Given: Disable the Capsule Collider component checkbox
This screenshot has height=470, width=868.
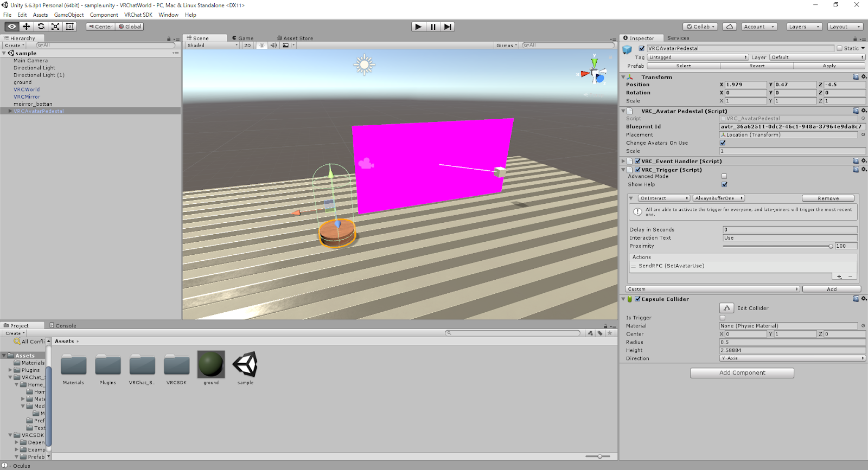Looking at the screenshot, I should pyautogui.click(x=638, y=299).
